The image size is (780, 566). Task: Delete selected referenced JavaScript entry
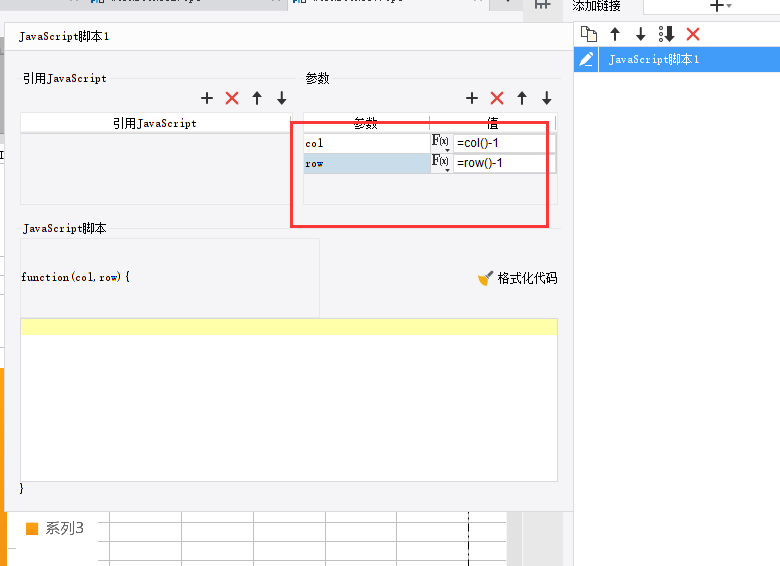(232, 98)
